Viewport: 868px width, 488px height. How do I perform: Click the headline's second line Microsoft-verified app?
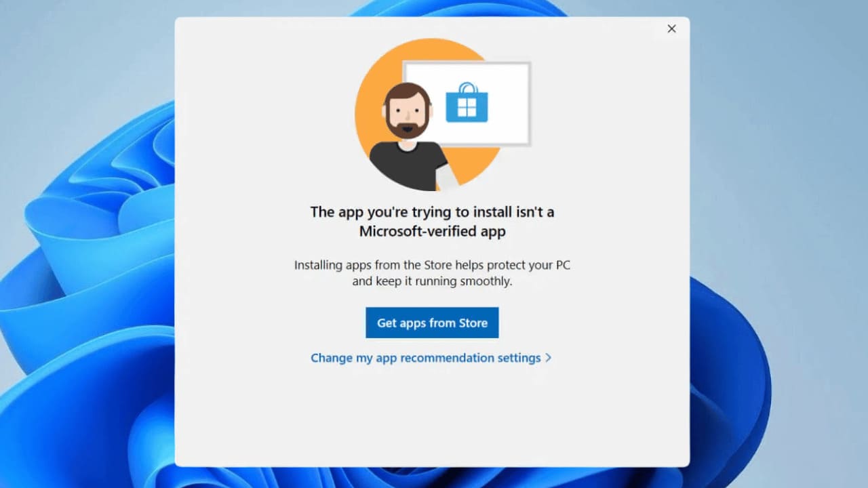(432, 231)
